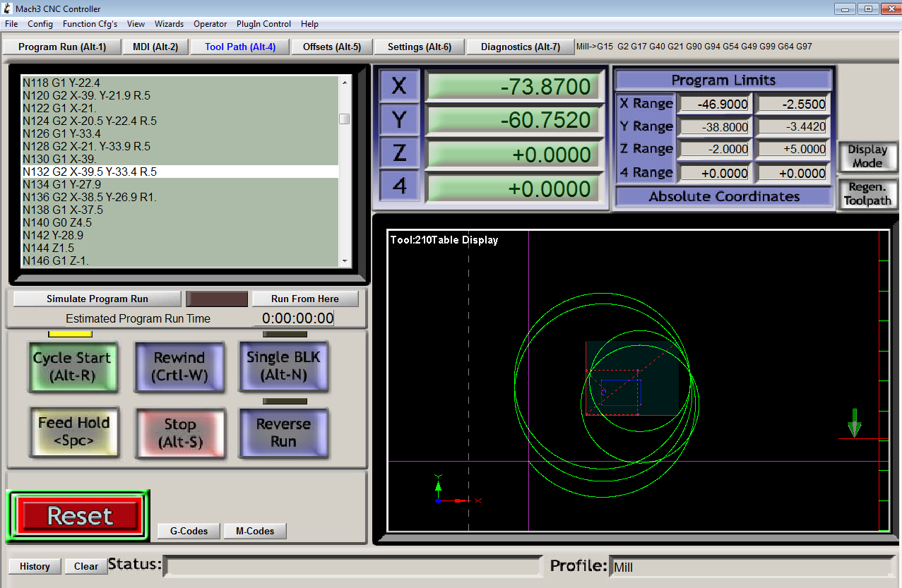This screenshot has height=588, width=902.
Task: Open the History log
Action: click(x=35, y=566)
